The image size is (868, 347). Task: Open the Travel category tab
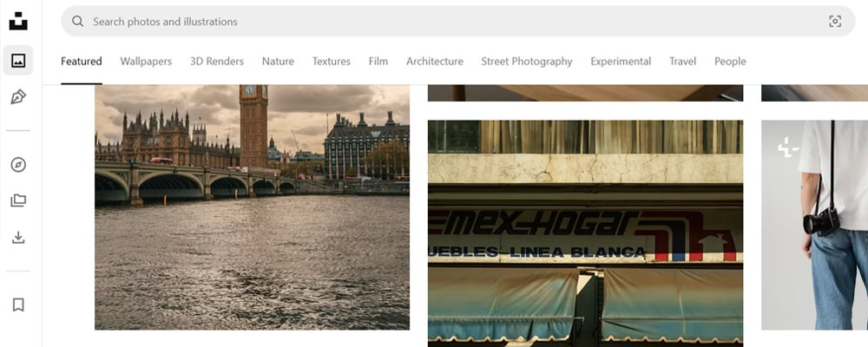tap(682, 62)
